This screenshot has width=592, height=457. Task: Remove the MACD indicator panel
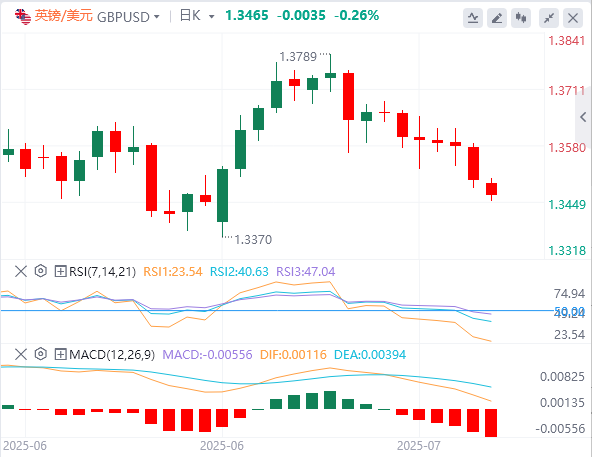[21, 354]
